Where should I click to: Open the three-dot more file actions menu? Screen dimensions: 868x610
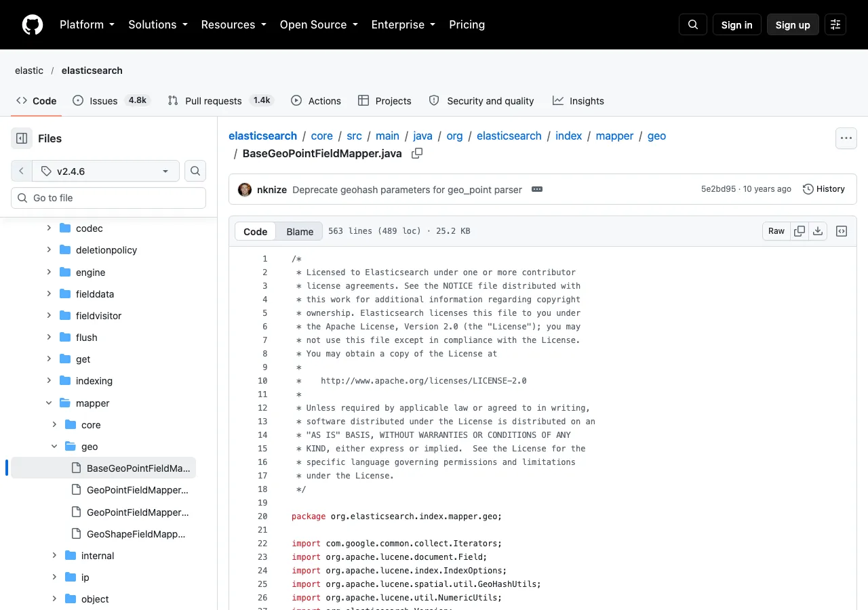coord(846,138)
